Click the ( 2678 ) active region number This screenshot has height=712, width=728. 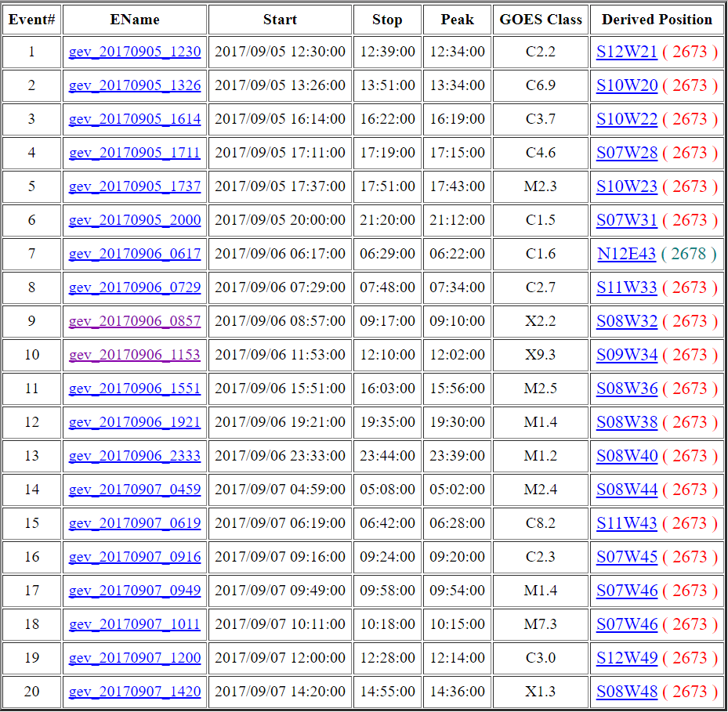[689, 254]
